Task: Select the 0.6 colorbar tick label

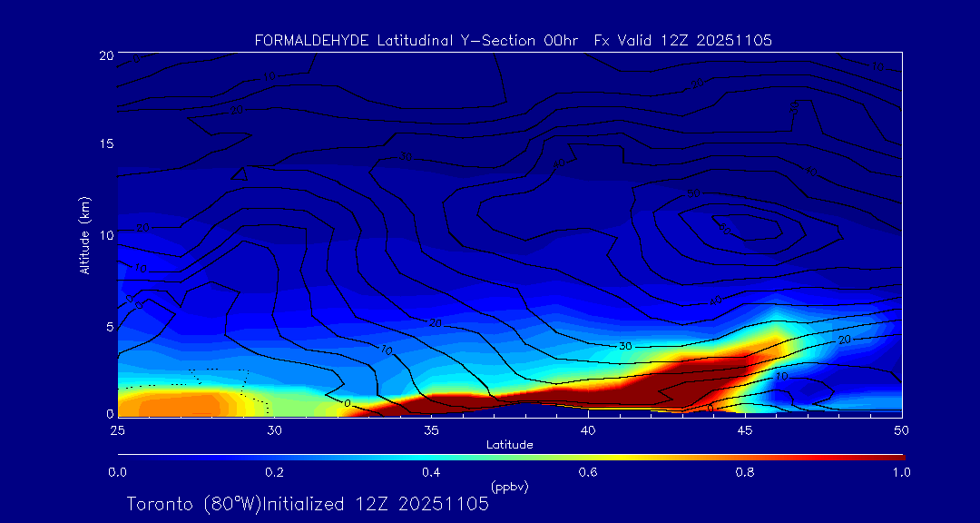Action: tap(588, 472)
